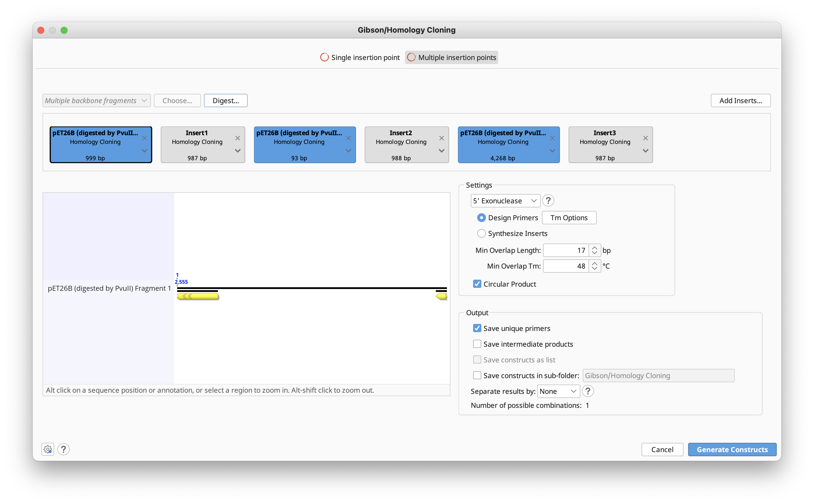Focus the Min Overlap Length field
The image size is (814, 504).
566,250
